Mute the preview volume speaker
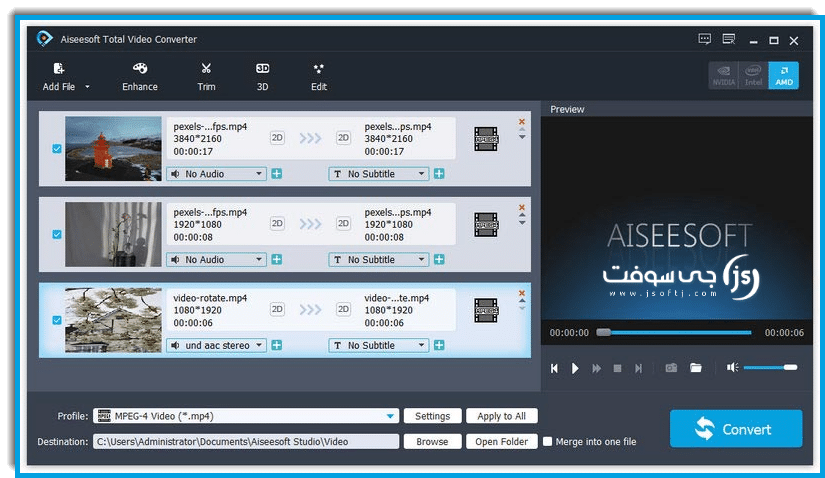This screenshot has height=478, width=825. pos(732,367)
